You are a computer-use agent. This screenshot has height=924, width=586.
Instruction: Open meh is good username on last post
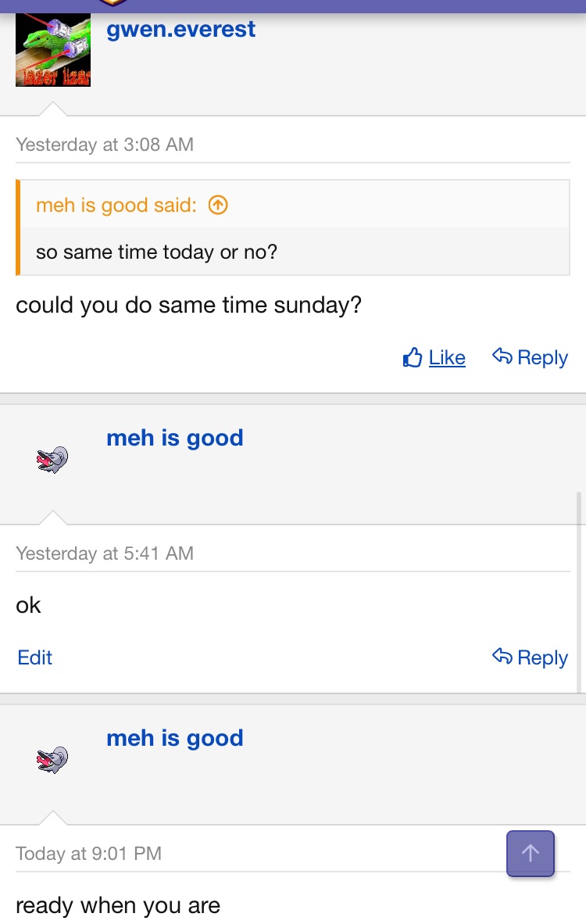point(174,738)
